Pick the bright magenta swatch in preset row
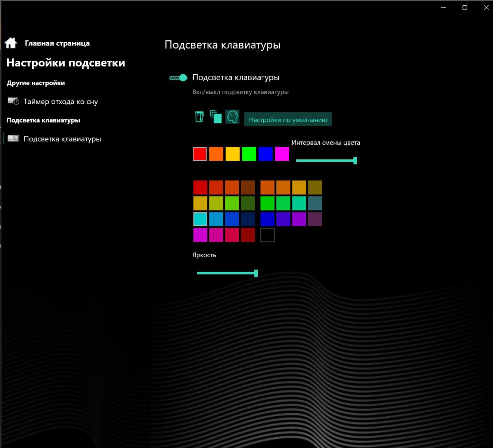The height and width of the screenshot is (448, 493). click(282, 154)
